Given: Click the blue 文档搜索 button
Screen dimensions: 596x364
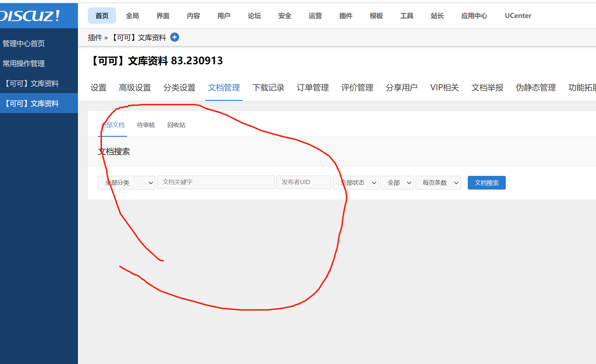Looking at the screenshot, I should point(487,182).
